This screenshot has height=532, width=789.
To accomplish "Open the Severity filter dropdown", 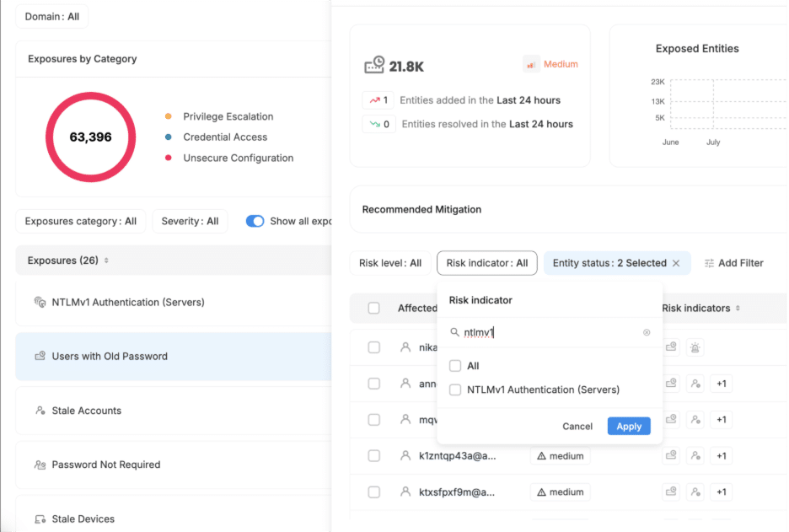I will point(190,221).
